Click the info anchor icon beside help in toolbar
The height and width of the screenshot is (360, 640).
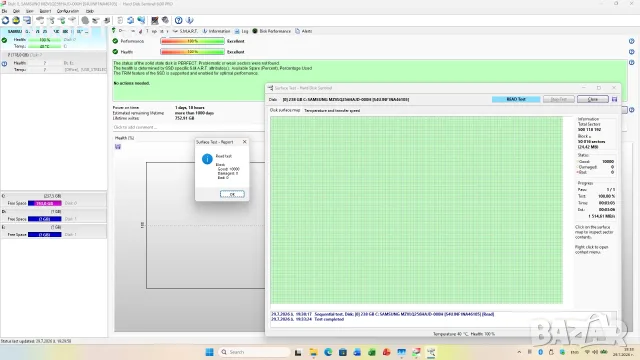click(x=189, y=20)
